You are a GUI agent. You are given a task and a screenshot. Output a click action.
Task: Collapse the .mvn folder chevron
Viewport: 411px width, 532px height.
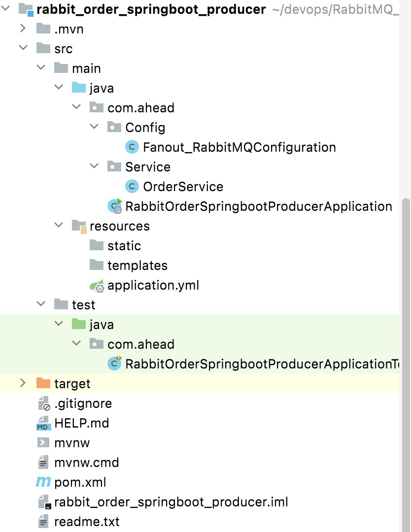click(x=23, y=29)
